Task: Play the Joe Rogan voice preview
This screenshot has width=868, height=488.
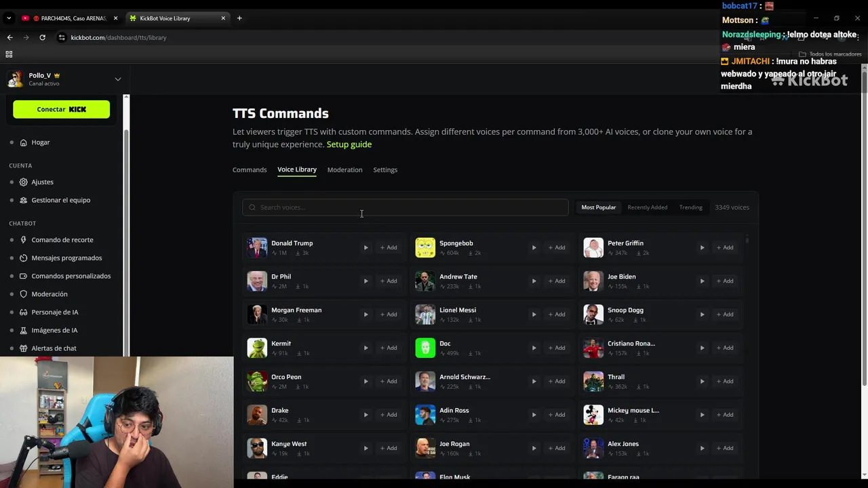Action: tap(534, 448)
